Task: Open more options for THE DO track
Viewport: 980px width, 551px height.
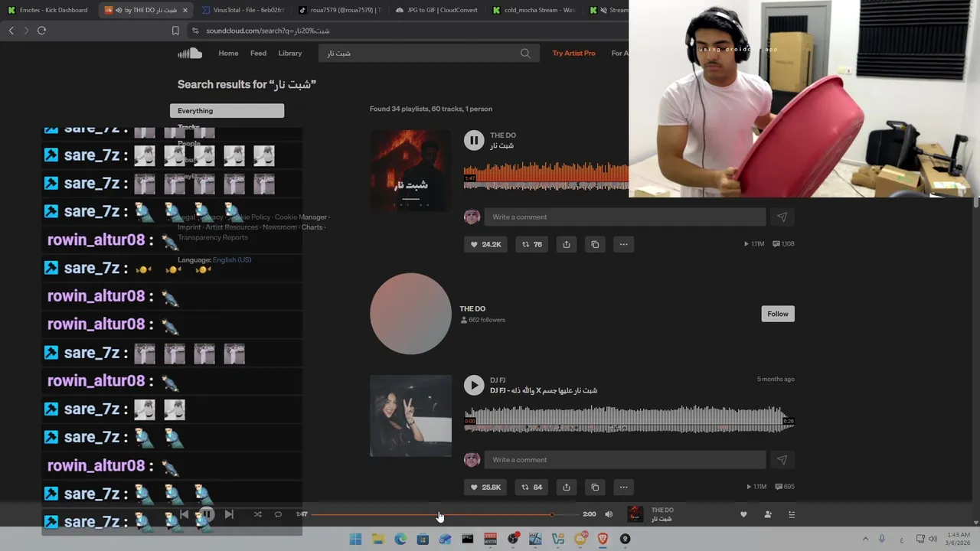Action: pyautogui.click(x=623, y=244)
